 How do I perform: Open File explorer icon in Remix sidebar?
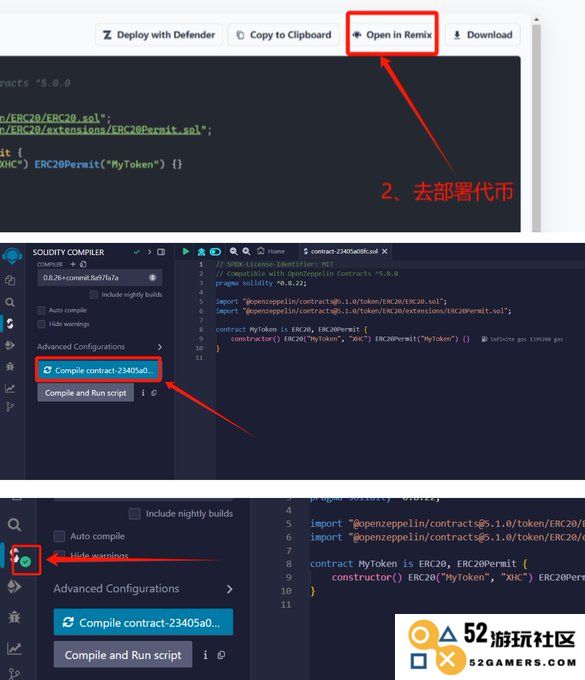click(x=10, y=281)
